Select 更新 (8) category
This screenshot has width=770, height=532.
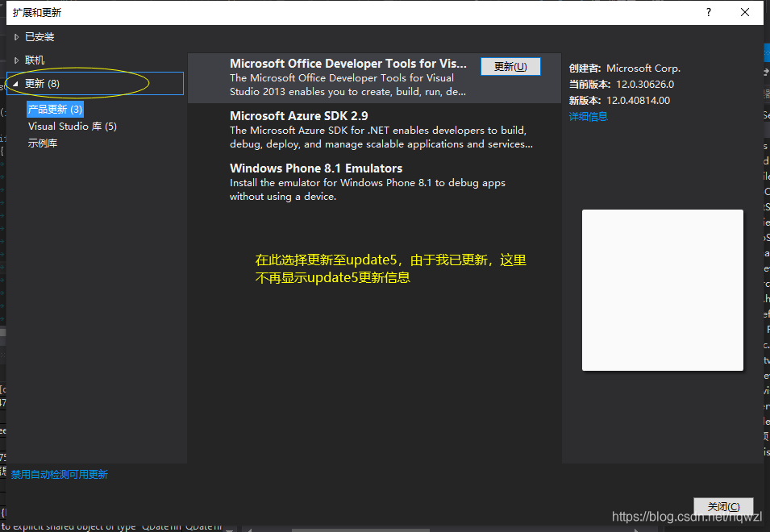point(96,84)
